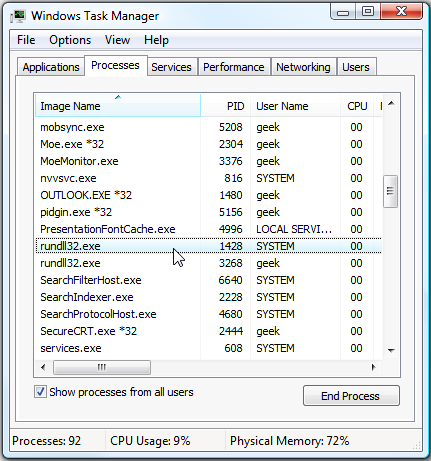The height and width of the screenshot is (461, 431).
Task: Go to the Networking tab
Action: [303, 67]
